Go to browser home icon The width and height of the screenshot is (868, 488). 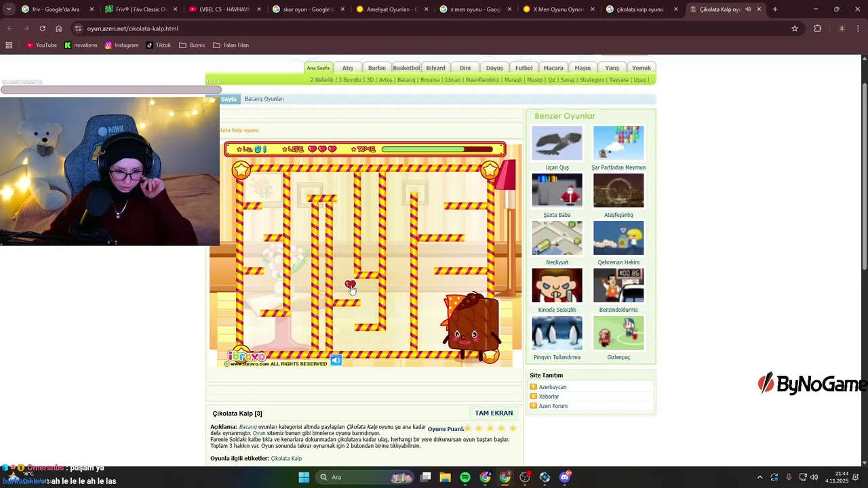58,28
